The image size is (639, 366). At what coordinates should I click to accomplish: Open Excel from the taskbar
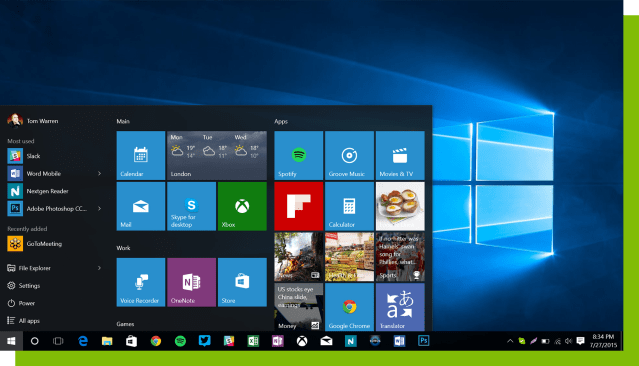[253, 341]
